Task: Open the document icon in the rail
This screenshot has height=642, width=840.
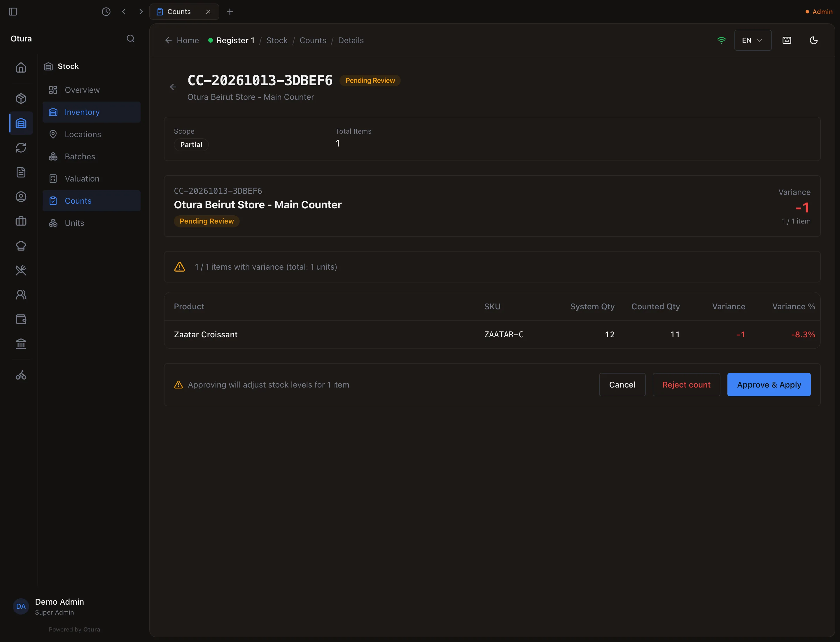Action: click(21, 172)
